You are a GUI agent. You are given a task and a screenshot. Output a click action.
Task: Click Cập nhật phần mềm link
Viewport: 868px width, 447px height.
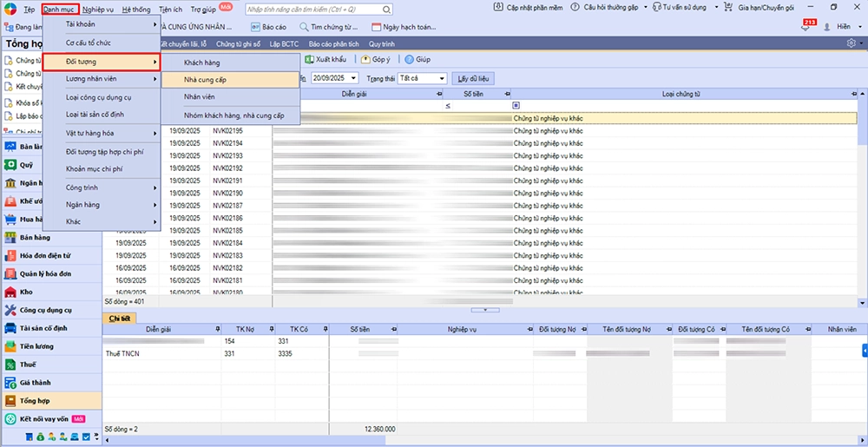[532, 7]
